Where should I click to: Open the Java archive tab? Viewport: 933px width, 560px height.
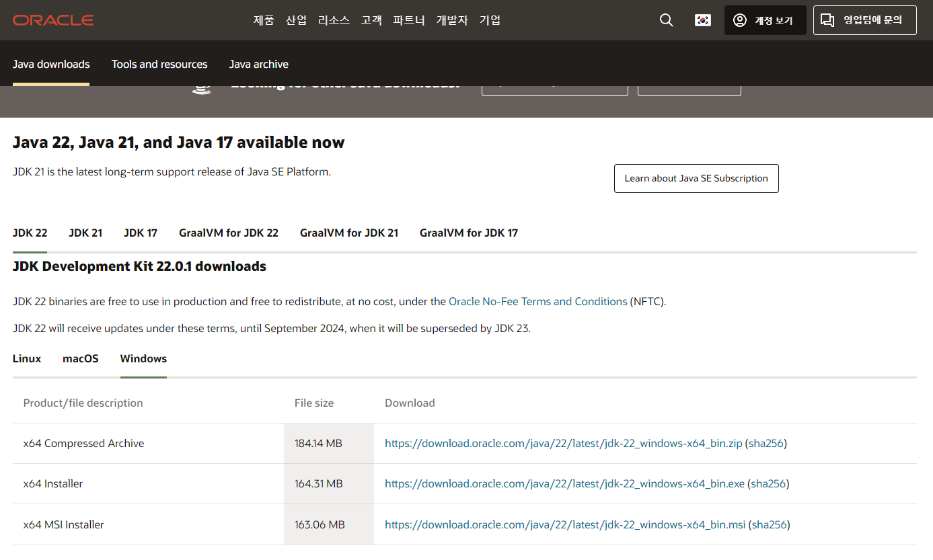259,65
